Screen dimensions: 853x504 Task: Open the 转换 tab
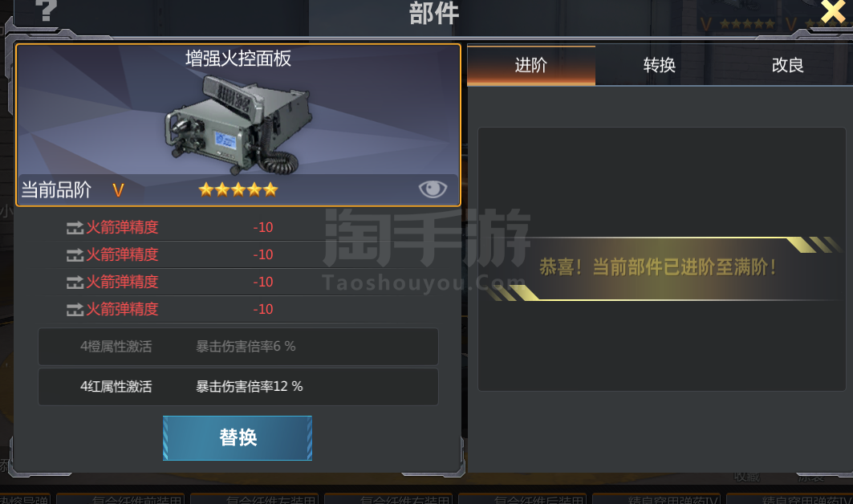pyautogui.click(x=660, y=65)
